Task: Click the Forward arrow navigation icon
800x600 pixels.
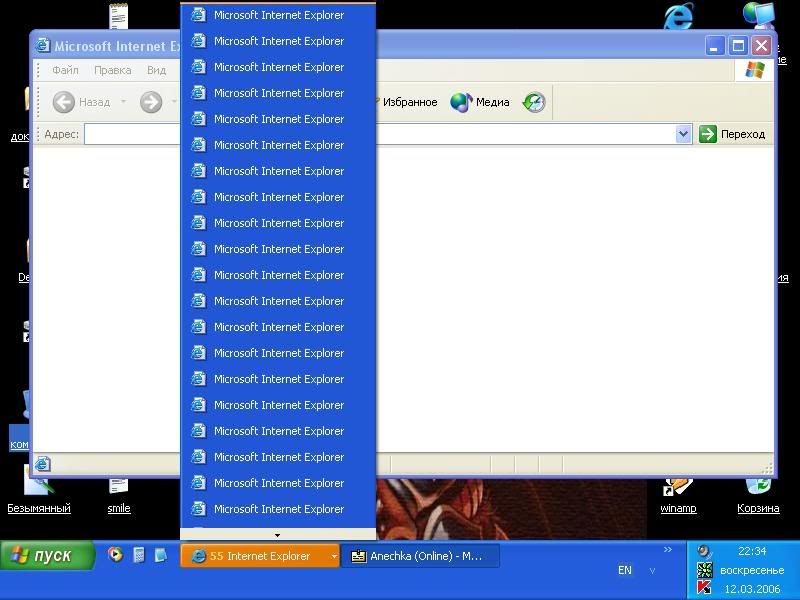Action: point(151,102)
